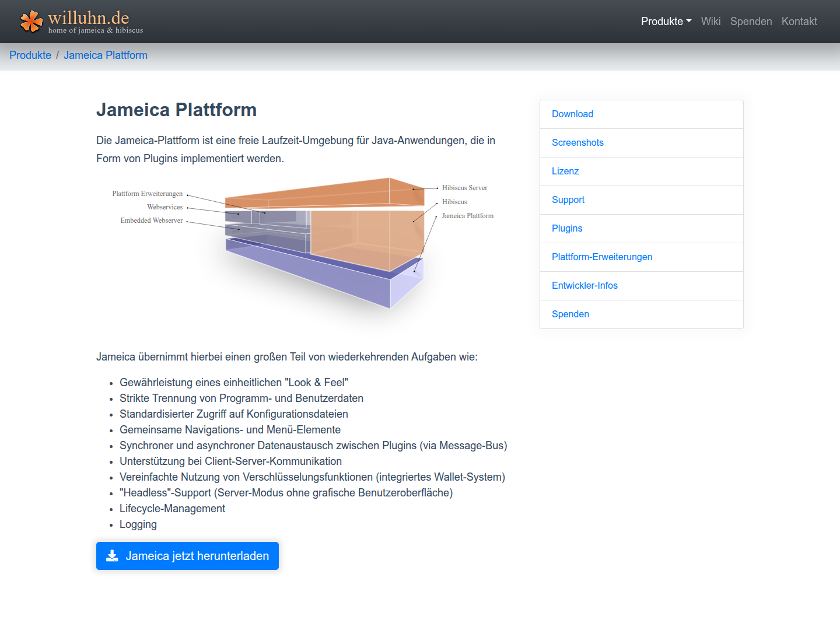Click the "Gemeinsame Navigations- und Menü-Elemente" item
This screenshot has height=630, width=840.
[x=230, y=430]
